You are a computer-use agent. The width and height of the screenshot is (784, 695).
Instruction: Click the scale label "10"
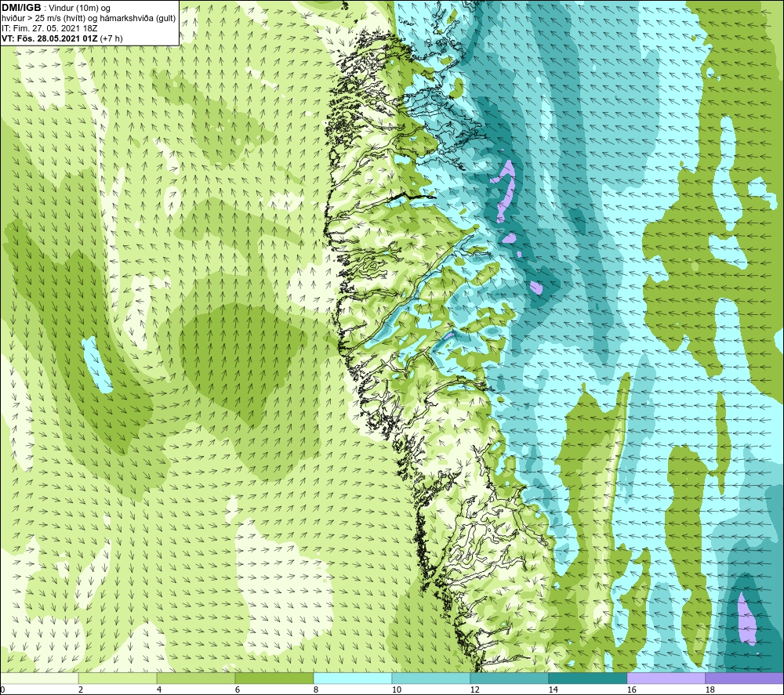[396, 690]
